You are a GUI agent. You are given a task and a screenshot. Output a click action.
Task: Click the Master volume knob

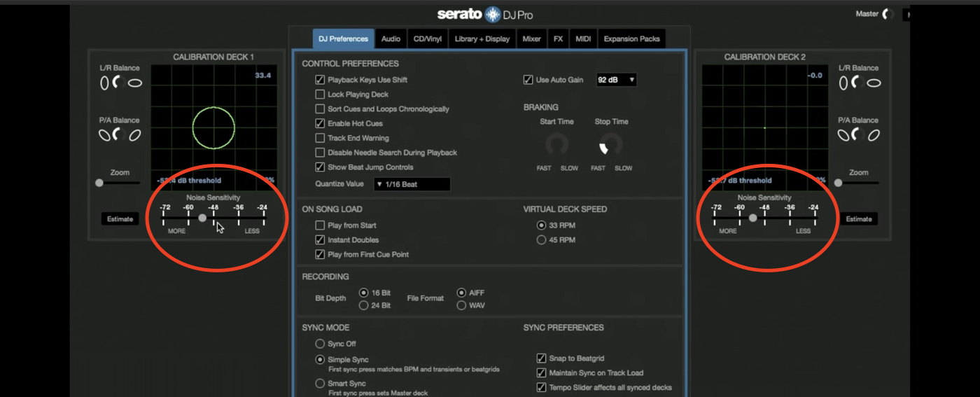(x=888, y=14)
